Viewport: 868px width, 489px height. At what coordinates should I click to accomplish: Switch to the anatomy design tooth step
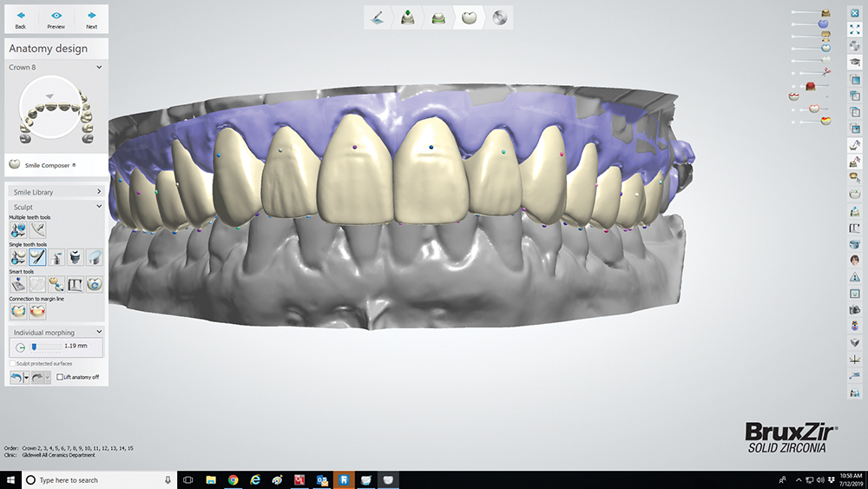[x=469, y=17]
